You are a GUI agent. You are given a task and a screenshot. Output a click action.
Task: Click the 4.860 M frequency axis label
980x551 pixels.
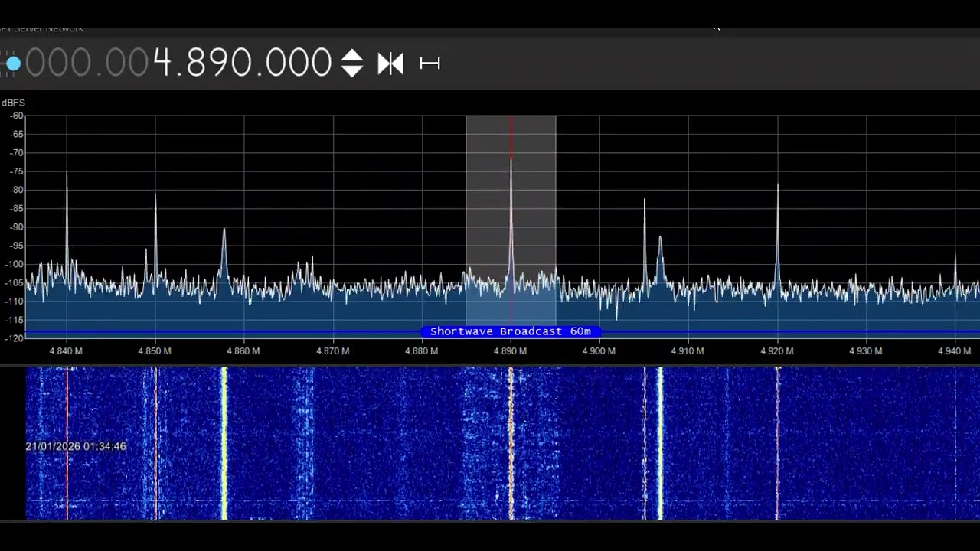(x=243, y=351)
